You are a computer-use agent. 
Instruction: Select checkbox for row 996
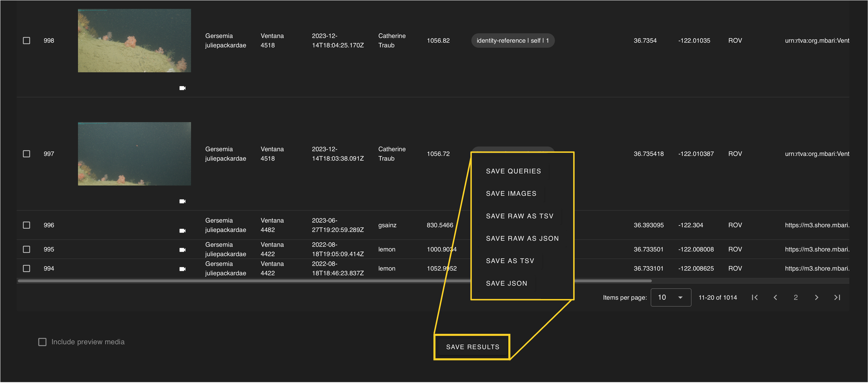click(27, 225)
